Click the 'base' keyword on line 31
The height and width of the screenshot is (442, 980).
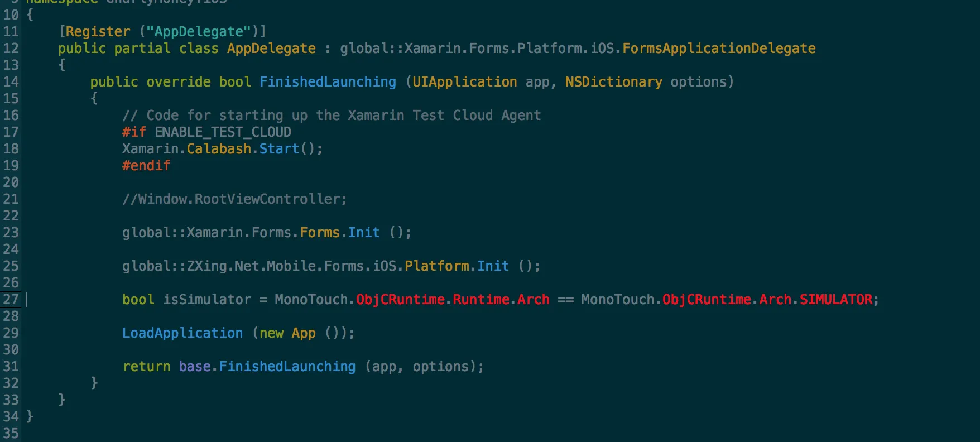point(195,367)
